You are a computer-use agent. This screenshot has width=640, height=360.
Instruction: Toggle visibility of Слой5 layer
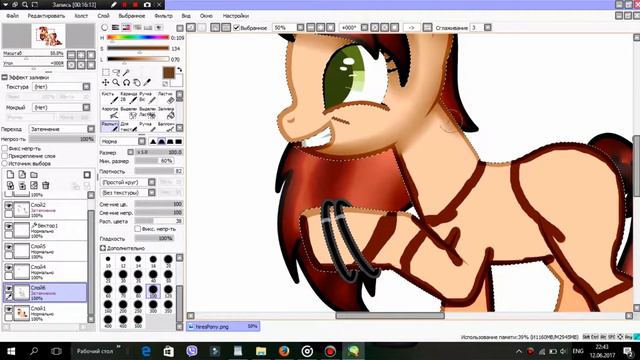[x=9, y=247]
